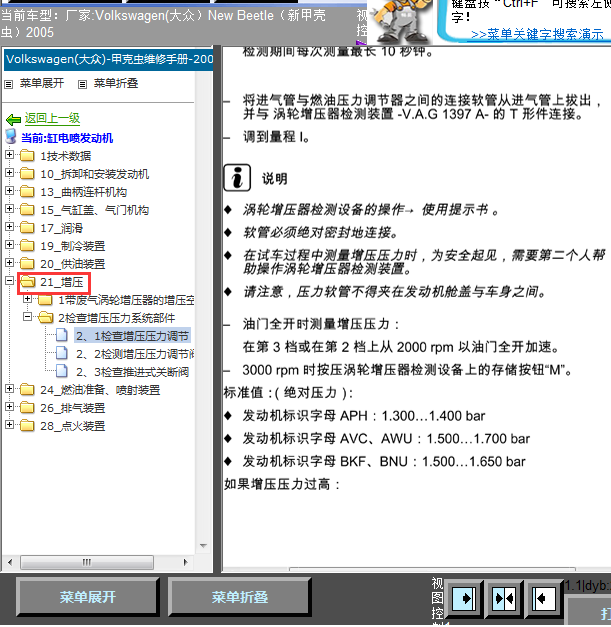Click folder icon of 20_供油装置
611x627 pixels.
tap(27, 263)
